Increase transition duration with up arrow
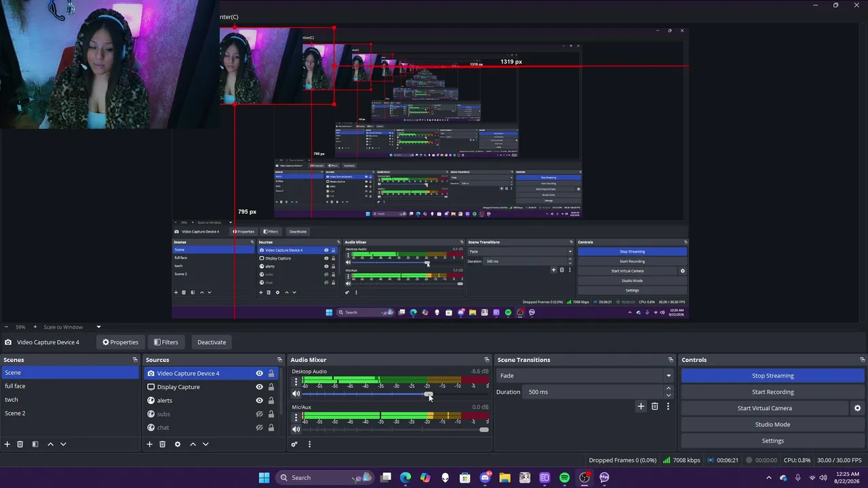868x488 pixels. 669,389
